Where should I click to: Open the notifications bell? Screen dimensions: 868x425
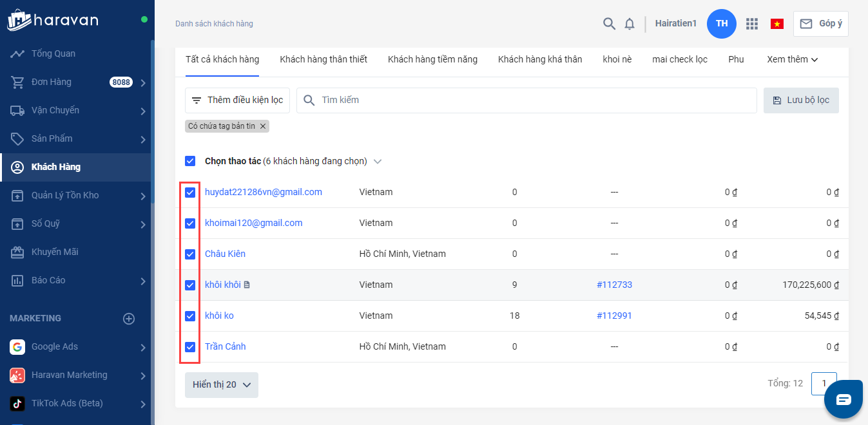click(630, 24)
